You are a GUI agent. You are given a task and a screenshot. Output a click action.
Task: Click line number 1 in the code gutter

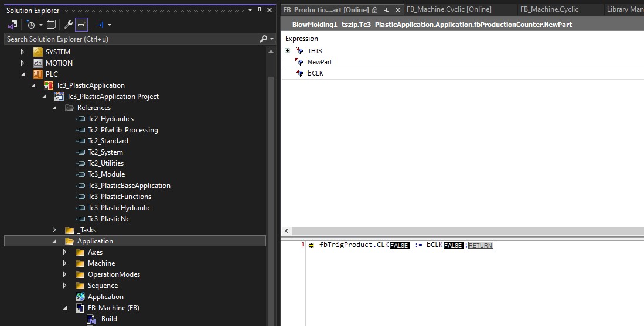pos(303,245)
